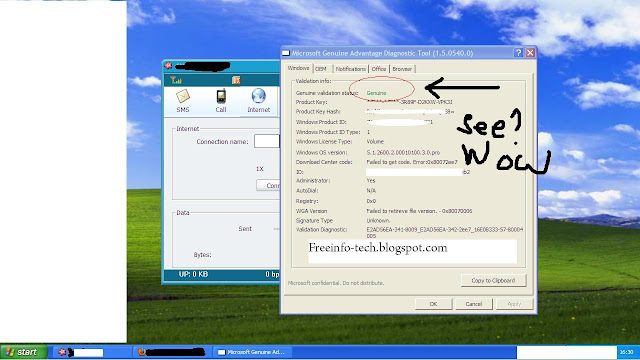Switch to the Notifications tab
This screenshot has height=360, width=640.
coord(351,69)
